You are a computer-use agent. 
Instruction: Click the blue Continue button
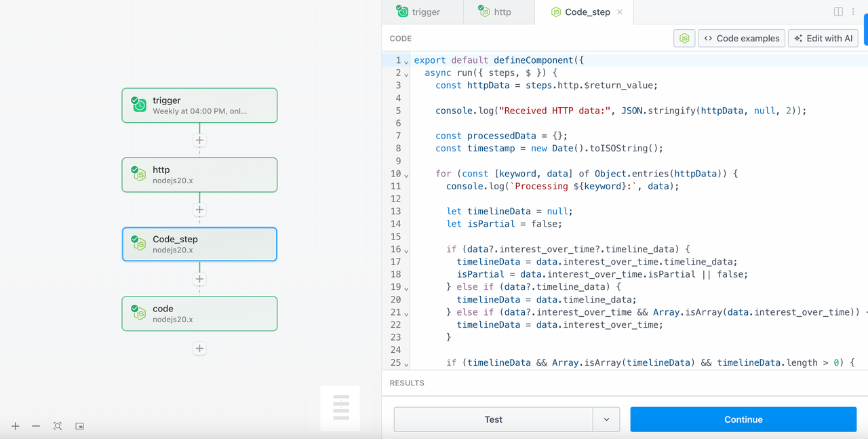(x=743, y=419)
